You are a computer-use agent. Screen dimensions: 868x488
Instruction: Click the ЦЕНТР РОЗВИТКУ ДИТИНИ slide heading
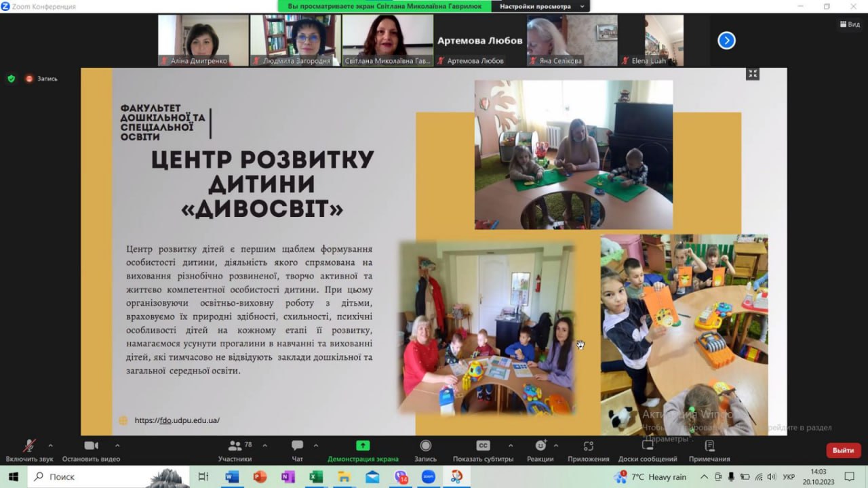pos(262,184)
